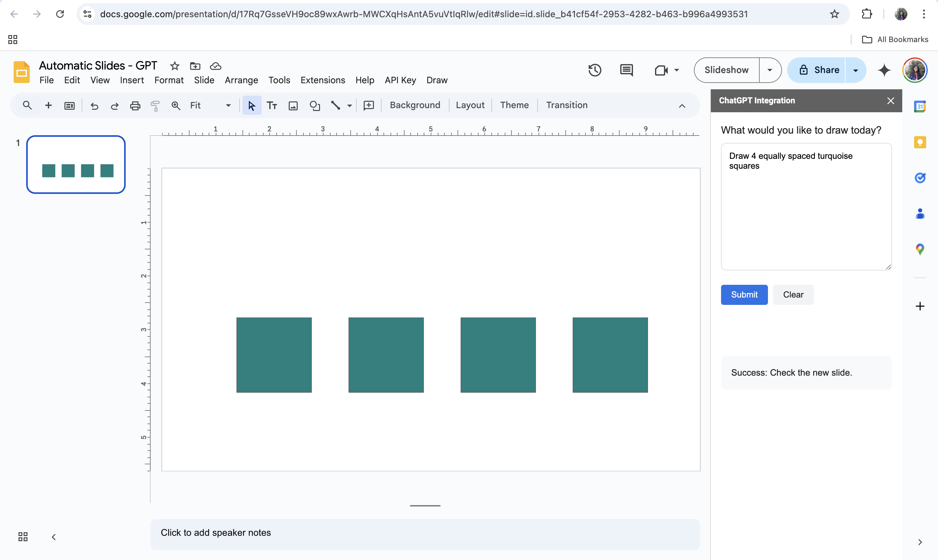Open the Arrange menu

pos(241,80)
